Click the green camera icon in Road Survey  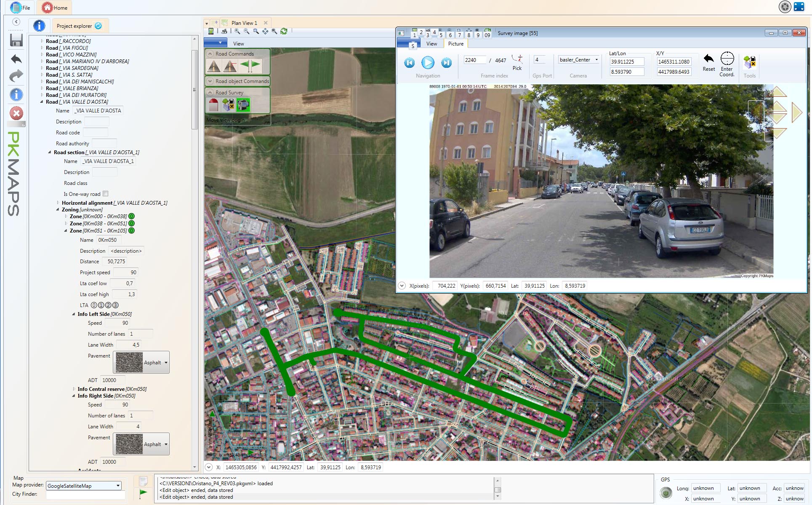(x=243, y=104)
